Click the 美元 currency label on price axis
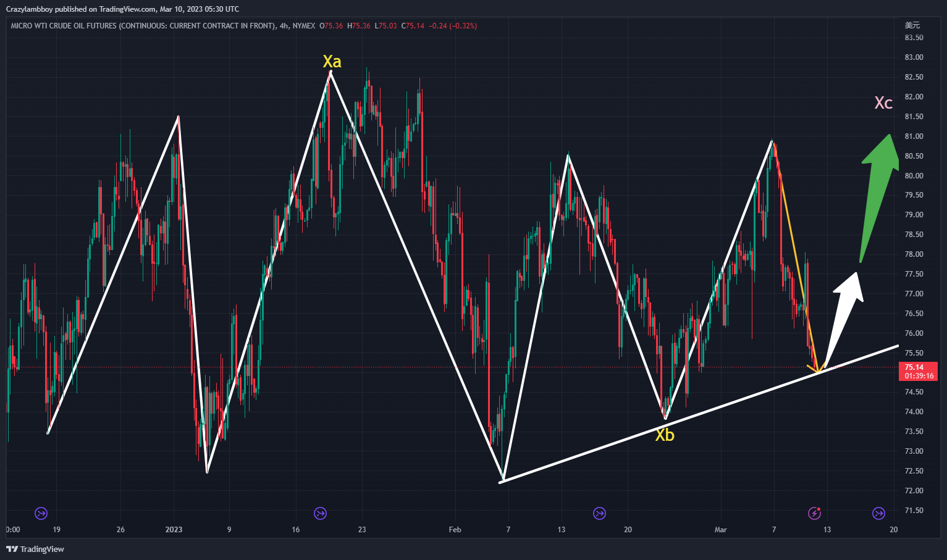The image size is (947, 560). click(912, 25)
